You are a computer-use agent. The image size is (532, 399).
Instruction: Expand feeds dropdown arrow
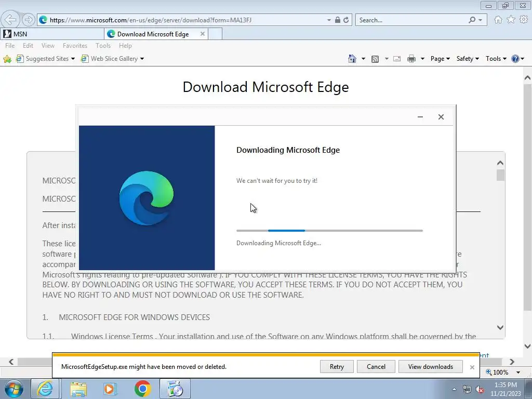[x=386, y=59]
